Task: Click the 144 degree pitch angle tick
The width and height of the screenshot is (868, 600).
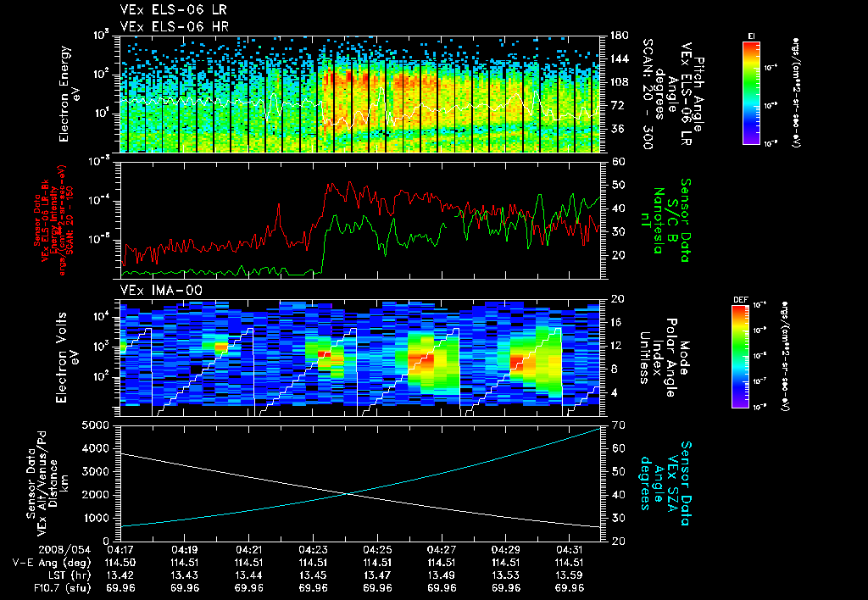Action: click(618, 58)
